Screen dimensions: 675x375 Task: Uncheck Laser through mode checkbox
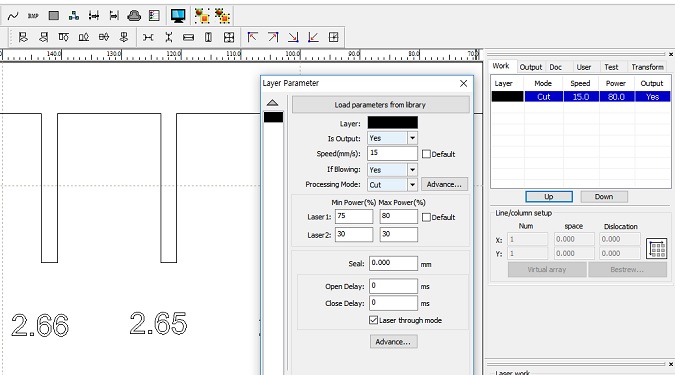374,320
